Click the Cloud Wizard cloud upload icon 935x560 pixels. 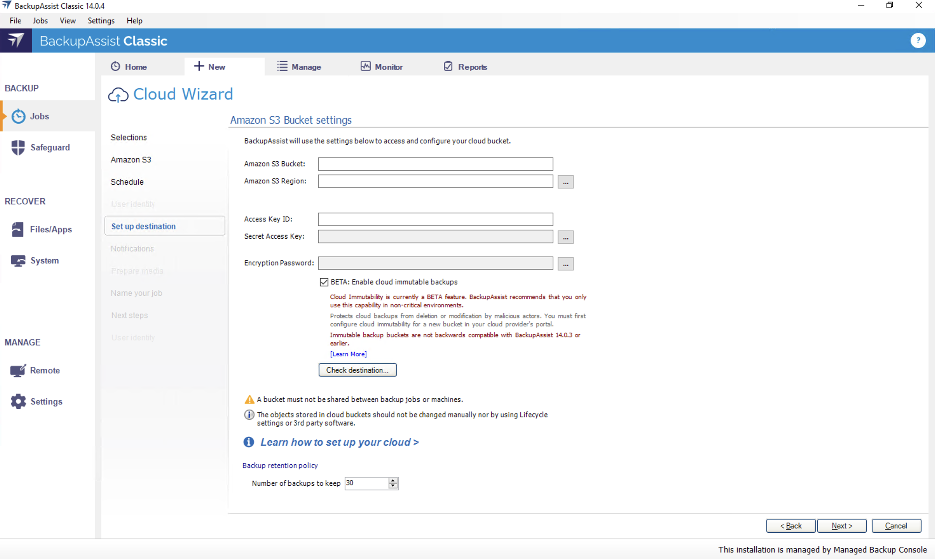[x=118, y=95]
